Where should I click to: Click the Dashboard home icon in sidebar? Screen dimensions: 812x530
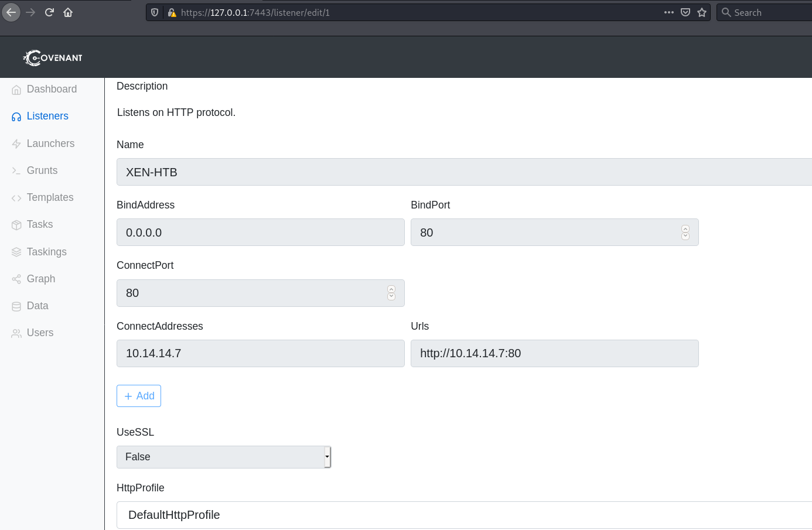tap(16, 90)
